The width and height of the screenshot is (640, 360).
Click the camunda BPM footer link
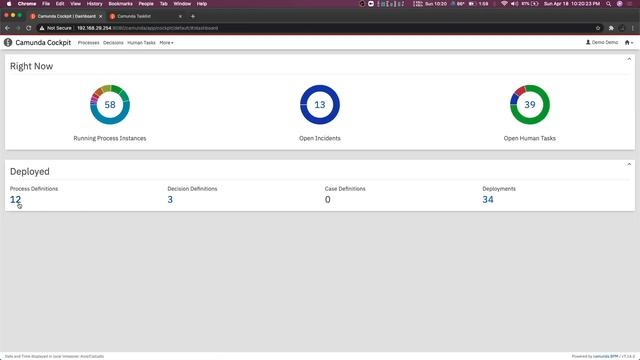[605, 356]
